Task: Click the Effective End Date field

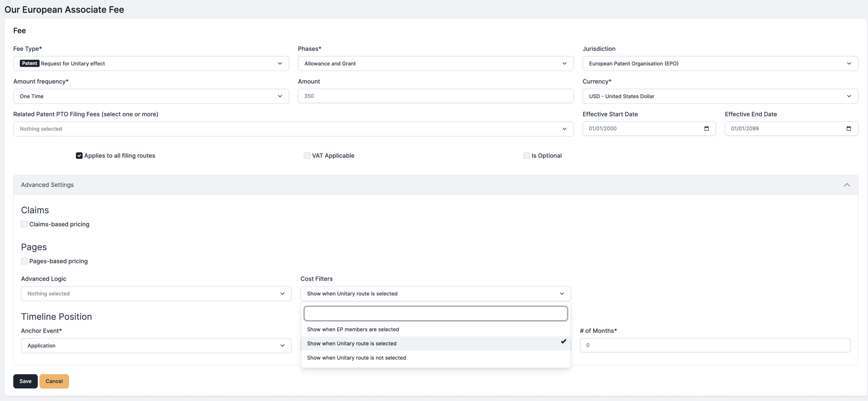Action: click(791, 128)
